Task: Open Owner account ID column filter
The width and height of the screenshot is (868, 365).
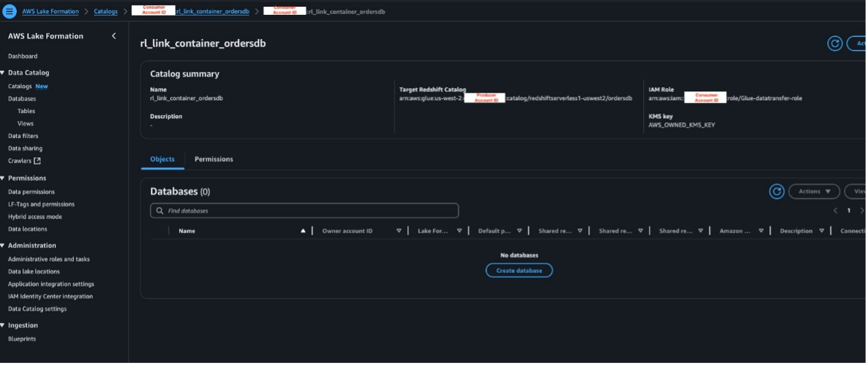Action: click(x=399, y=231)
